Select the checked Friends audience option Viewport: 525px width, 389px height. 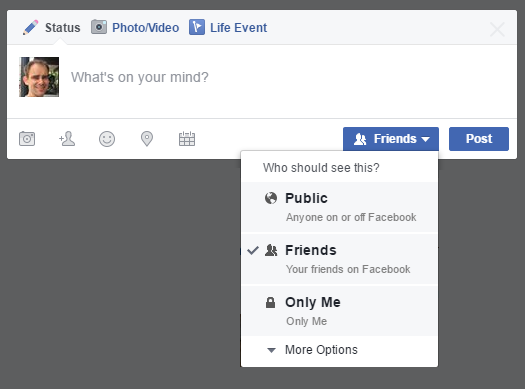click(x=339, y=259)
